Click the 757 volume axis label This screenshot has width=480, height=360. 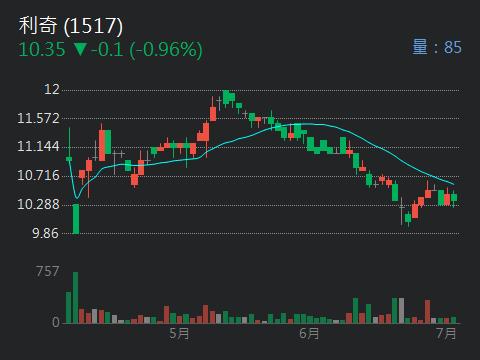pyautogui.click(x=48, y=271)
